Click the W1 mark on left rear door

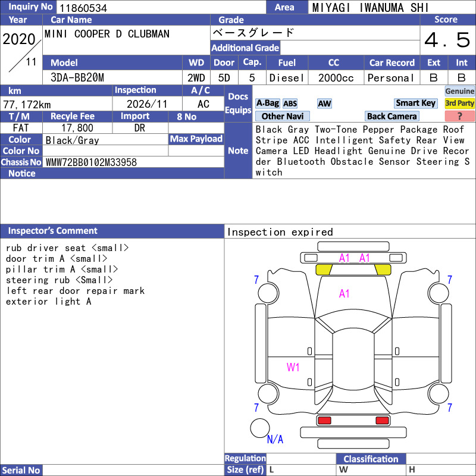[x=293, y=367]
